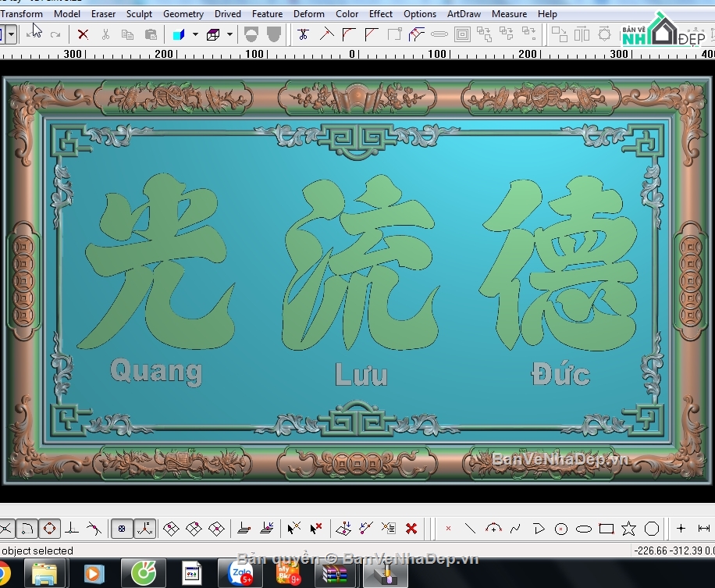715x588 pixels.
Task: Open Zalo from the taskbar
Action: [240, 573]
